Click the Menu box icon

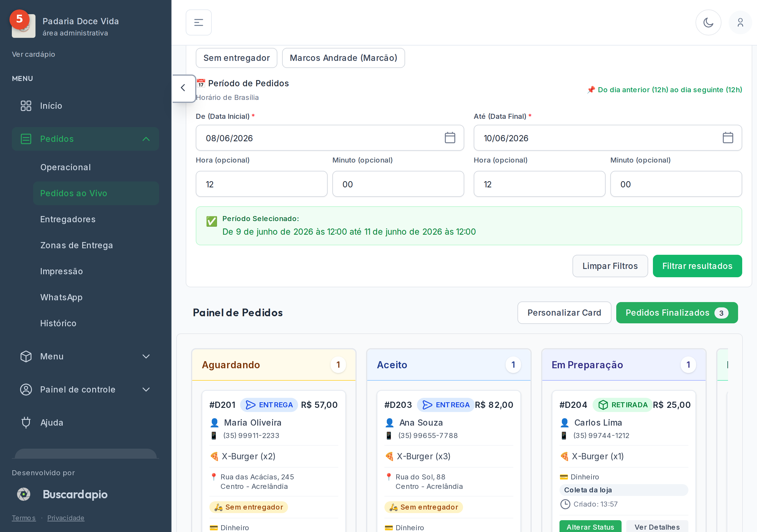pos(26,356)
